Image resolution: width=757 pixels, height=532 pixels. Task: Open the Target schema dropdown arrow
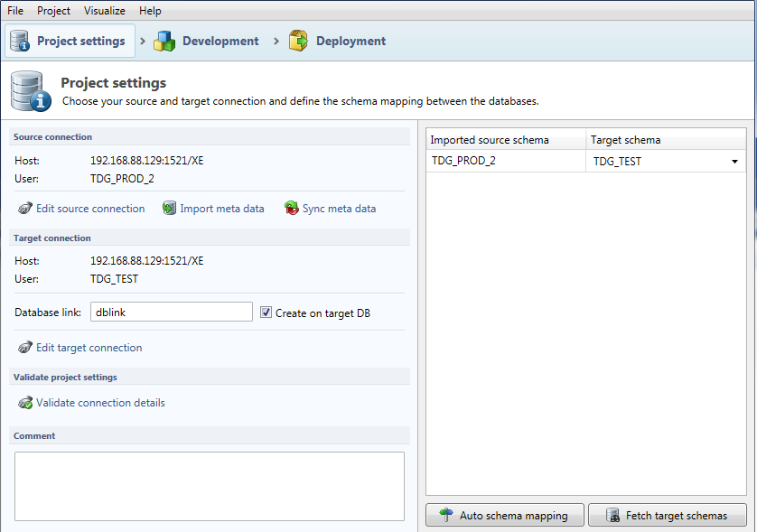[734, 162]
